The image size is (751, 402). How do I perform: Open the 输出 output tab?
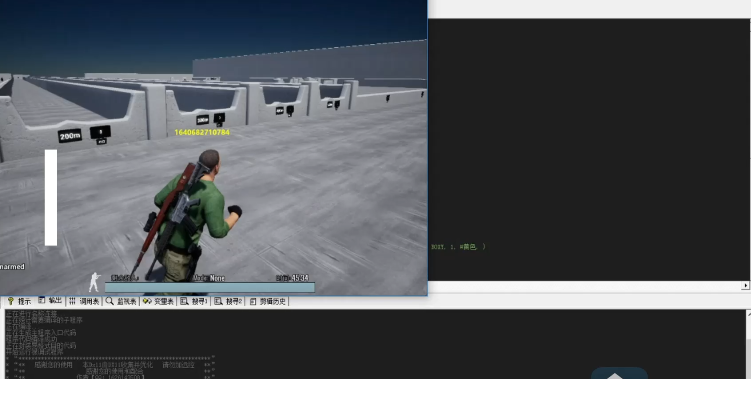tap(50, 301)
